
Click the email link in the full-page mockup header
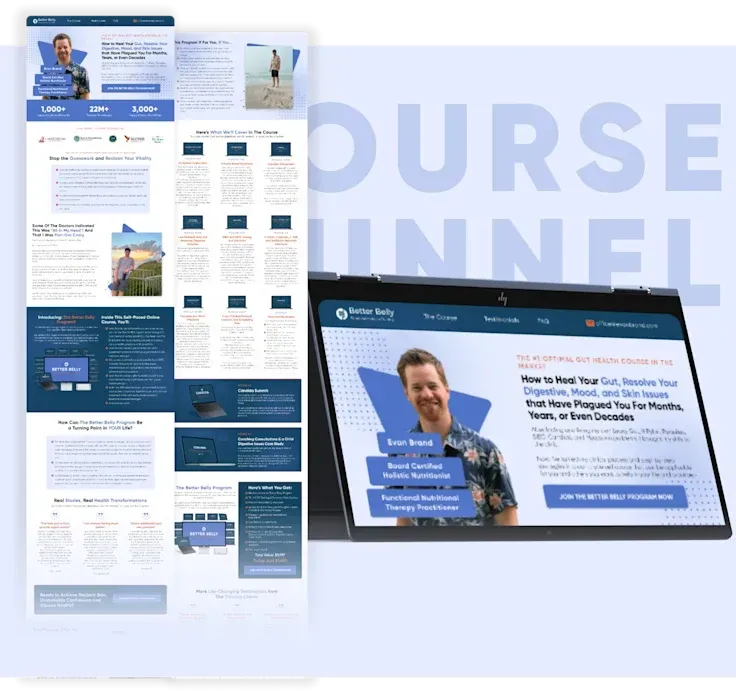pos(149,21)
